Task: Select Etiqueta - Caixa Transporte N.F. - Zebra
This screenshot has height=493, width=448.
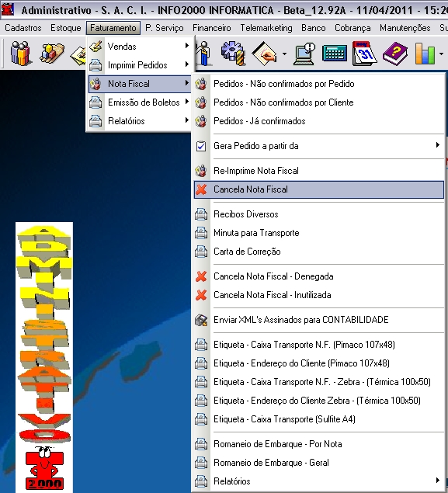Action: pos(319,382)
